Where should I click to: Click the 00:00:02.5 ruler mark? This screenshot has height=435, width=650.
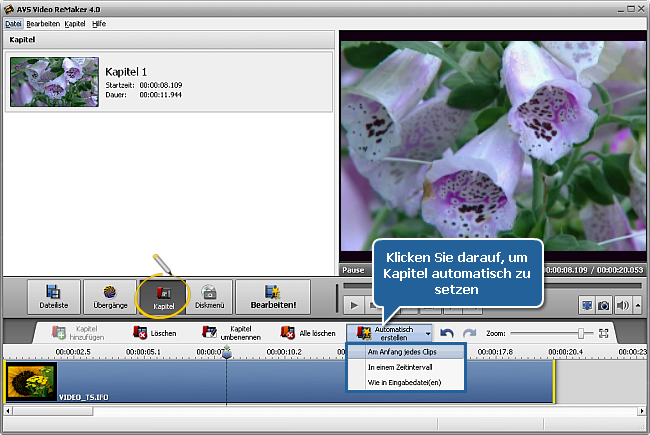tap(73, 352)
